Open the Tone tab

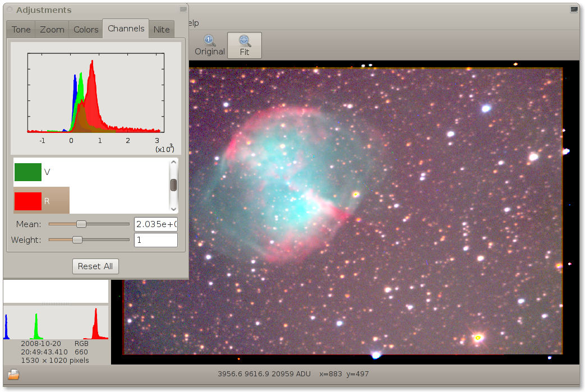(21, 30)
